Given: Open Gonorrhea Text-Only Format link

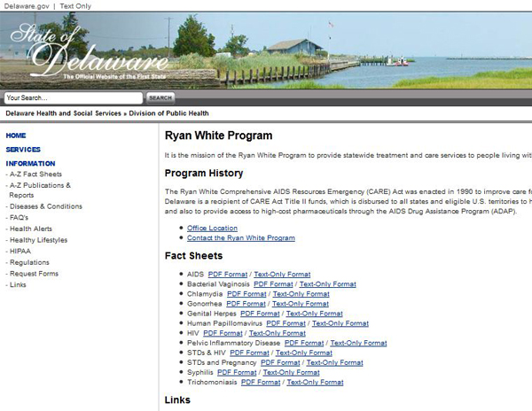Looking at the screenshot, I should click(x=301, y=304).
